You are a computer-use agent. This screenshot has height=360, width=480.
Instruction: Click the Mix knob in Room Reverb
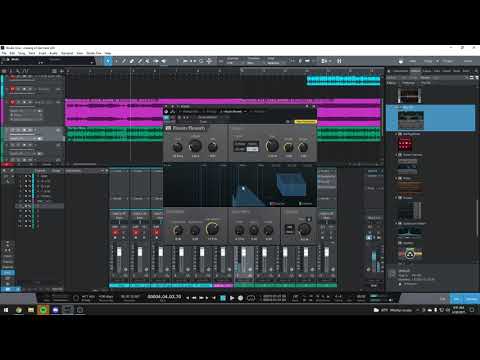click(304, 229)
